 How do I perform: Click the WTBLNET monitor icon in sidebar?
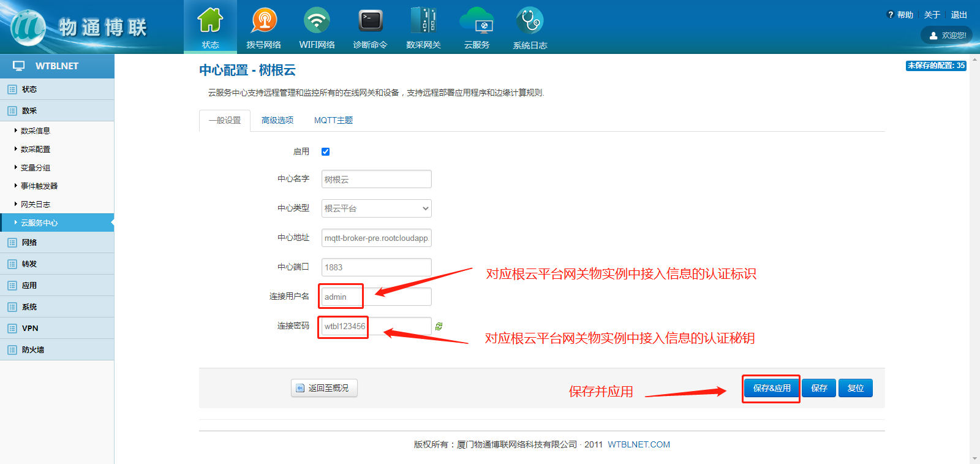19,66
